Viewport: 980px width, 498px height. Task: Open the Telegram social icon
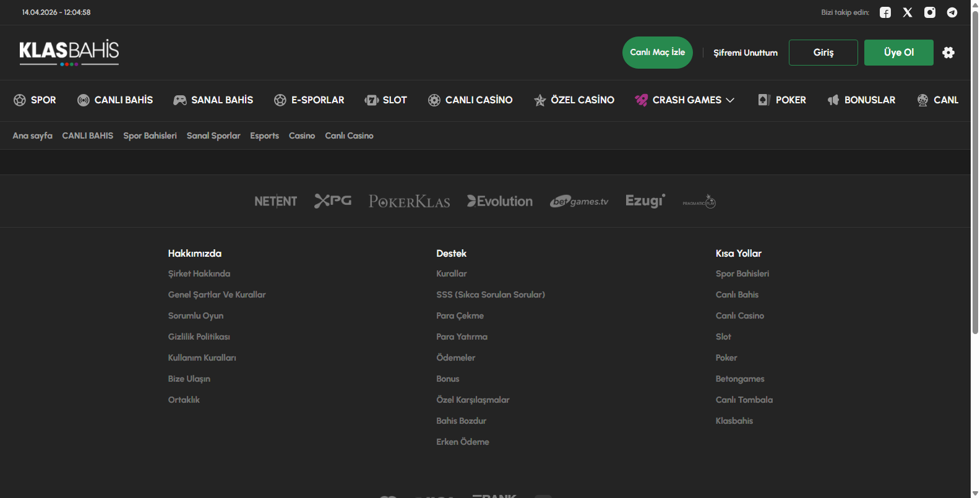[x=952, y=12]
